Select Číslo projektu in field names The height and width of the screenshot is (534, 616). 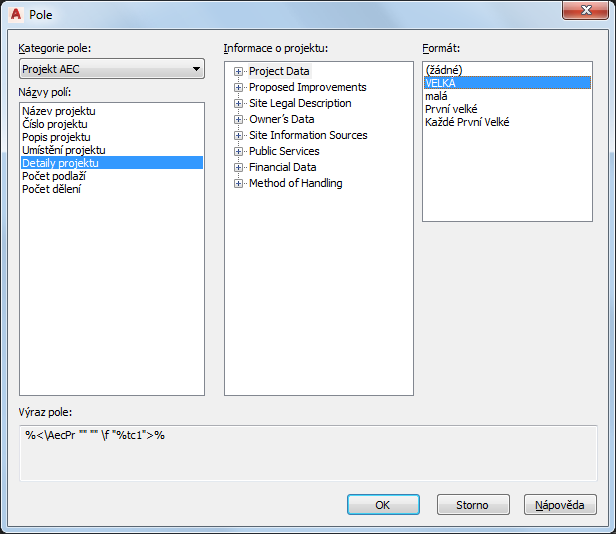coord(112,124)
